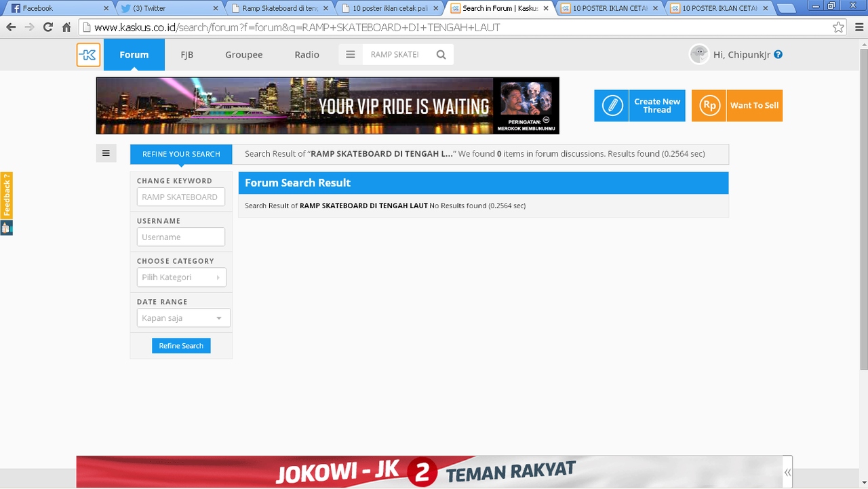Click the user avatar next to Hi, ChipunkJr
The width and height of the screenshot is (868, 489).
pos(699,55)
